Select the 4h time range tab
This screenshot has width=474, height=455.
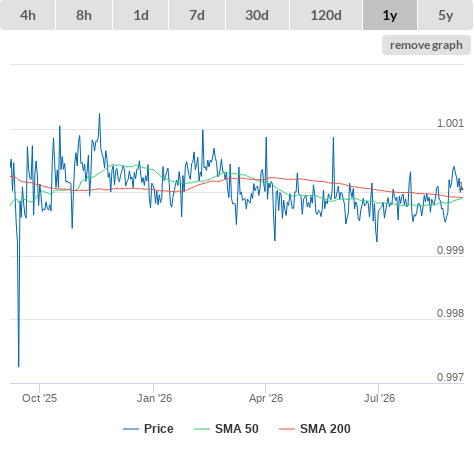pyautogui.click(x=28, y=15)
